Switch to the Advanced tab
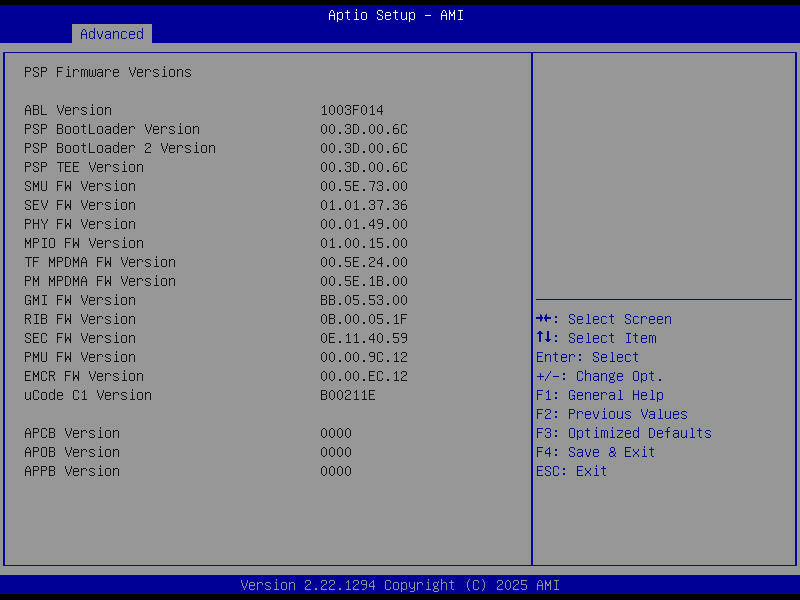 click(111, 34)
